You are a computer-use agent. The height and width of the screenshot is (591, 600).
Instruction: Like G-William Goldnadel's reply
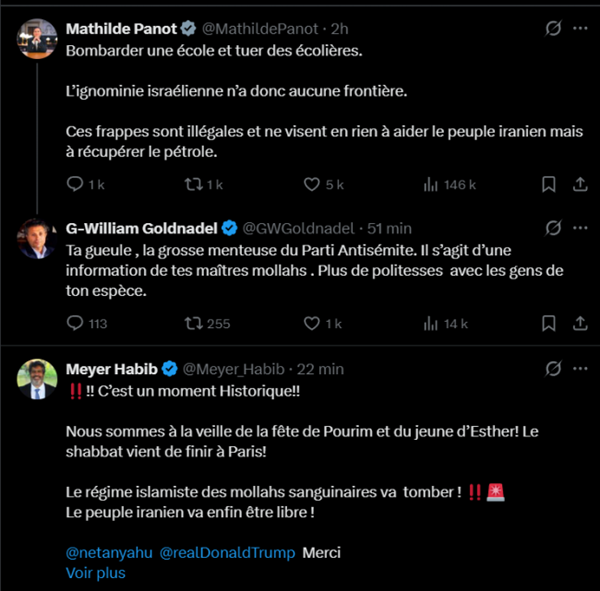point(312,323)
